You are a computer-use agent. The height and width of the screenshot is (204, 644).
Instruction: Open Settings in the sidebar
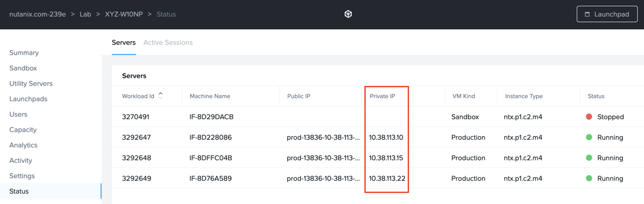[22, 176]
